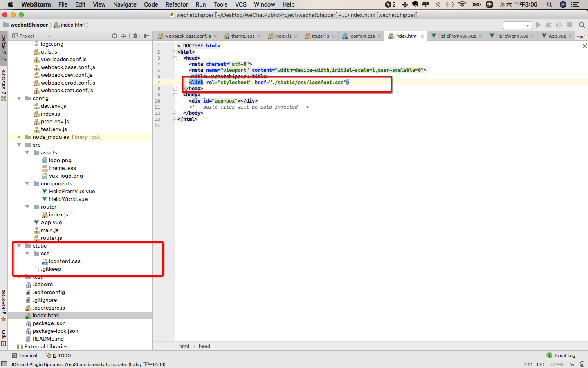Toggle the Structure side tool window
Image resolution: width=588 pixels, height=368 pixels.
tap(4, 85)
